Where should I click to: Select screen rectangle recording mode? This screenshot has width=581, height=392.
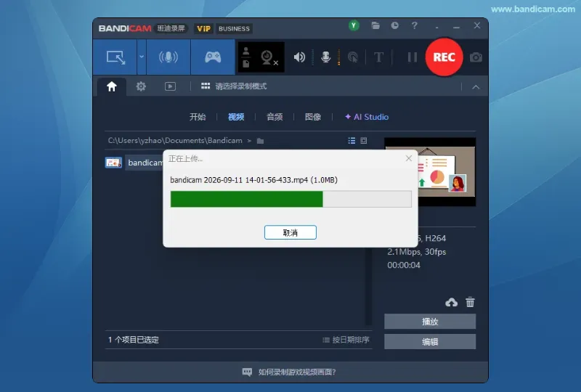[x=115, y=57]
